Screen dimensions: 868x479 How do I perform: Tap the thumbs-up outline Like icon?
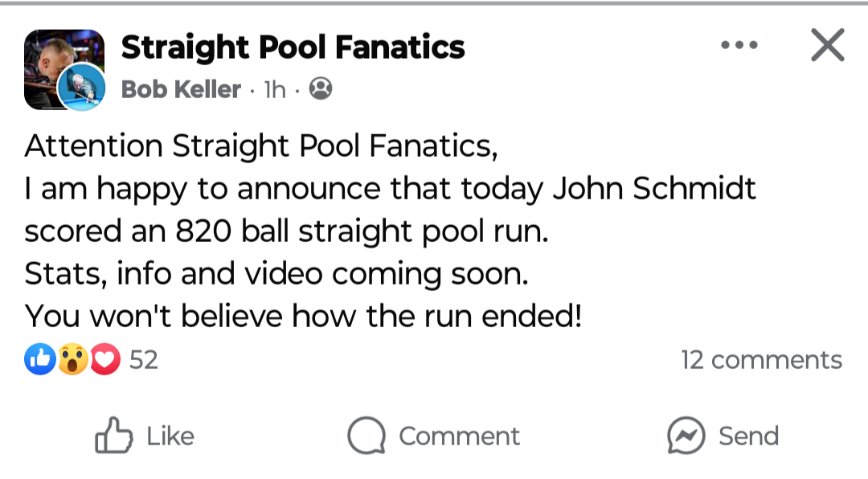(x=113, y=436)
